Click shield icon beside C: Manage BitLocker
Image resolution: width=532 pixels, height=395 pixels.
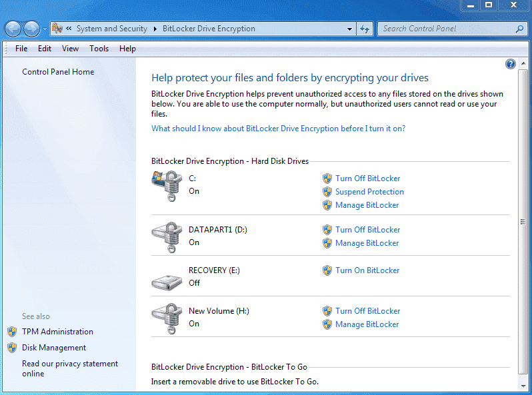327,205
